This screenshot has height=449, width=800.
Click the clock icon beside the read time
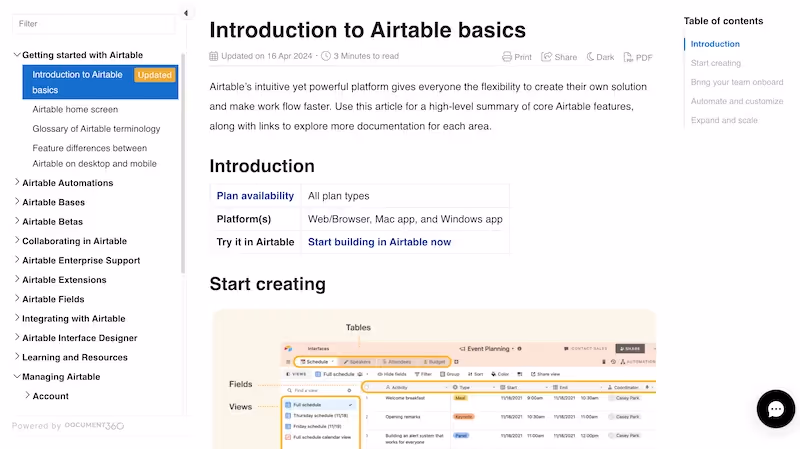(326, 56)
